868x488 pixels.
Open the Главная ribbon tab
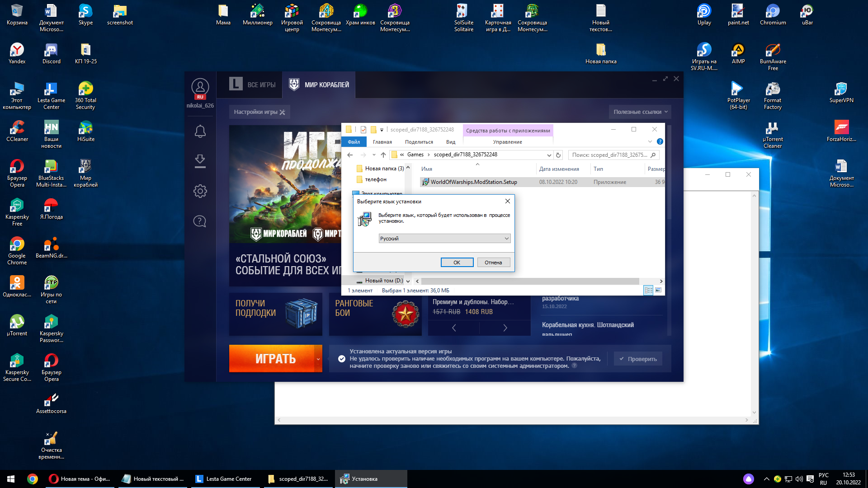(x=382, y=141)
